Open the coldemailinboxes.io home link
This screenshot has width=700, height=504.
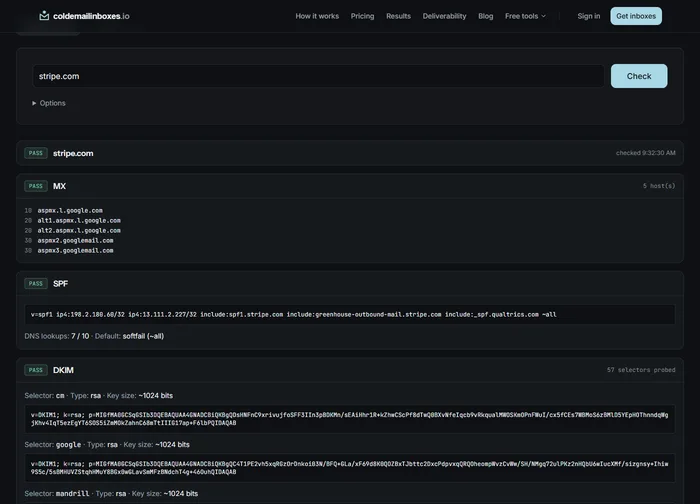tap(84, 16)
